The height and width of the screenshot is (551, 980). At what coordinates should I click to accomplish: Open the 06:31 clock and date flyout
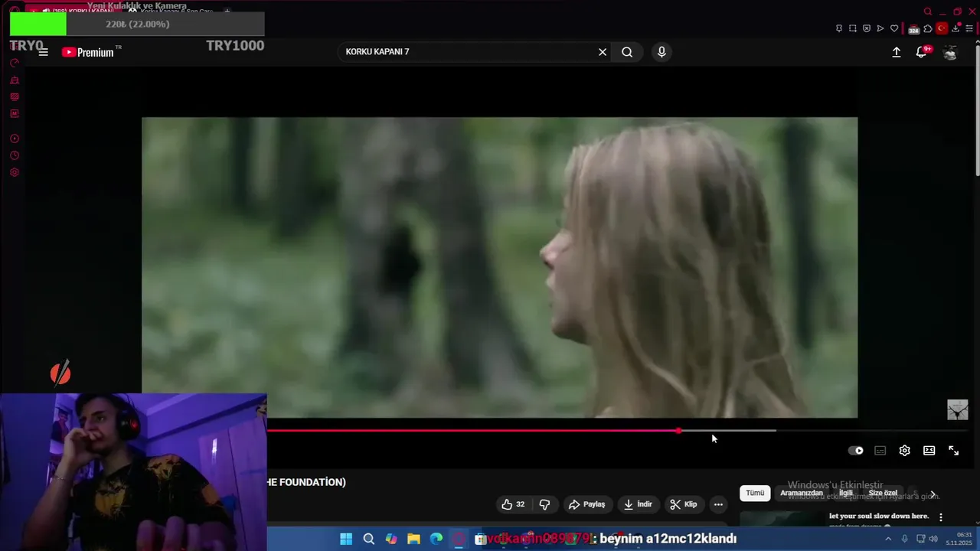coord(959,539)
